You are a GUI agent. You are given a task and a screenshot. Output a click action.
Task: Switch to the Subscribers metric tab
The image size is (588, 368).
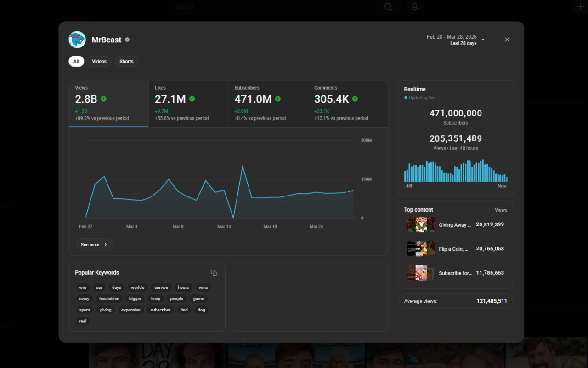point(268,103)
